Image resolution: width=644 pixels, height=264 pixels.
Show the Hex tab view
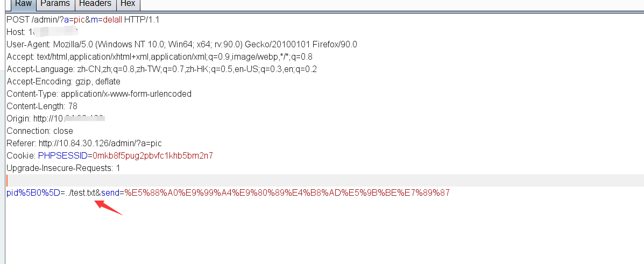click(128, 4)
